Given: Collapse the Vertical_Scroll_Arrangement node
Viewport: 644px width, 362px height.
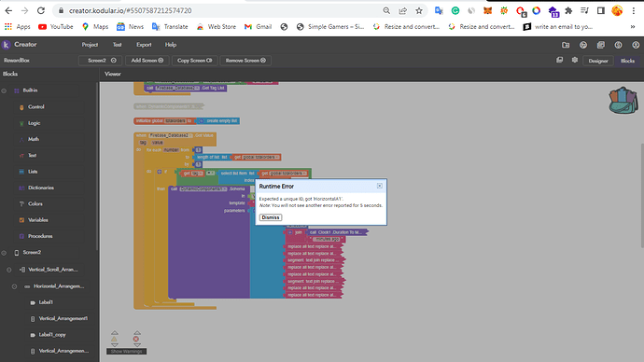Looking at the screenshot, I should pyautogui.click(x=9, y=270).
